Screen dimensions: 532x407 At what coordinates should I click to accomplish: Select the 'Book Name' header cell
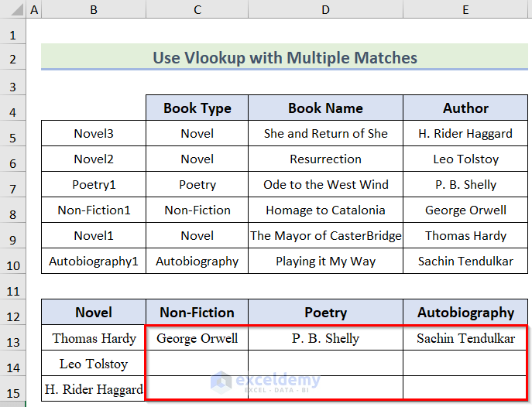325,108
